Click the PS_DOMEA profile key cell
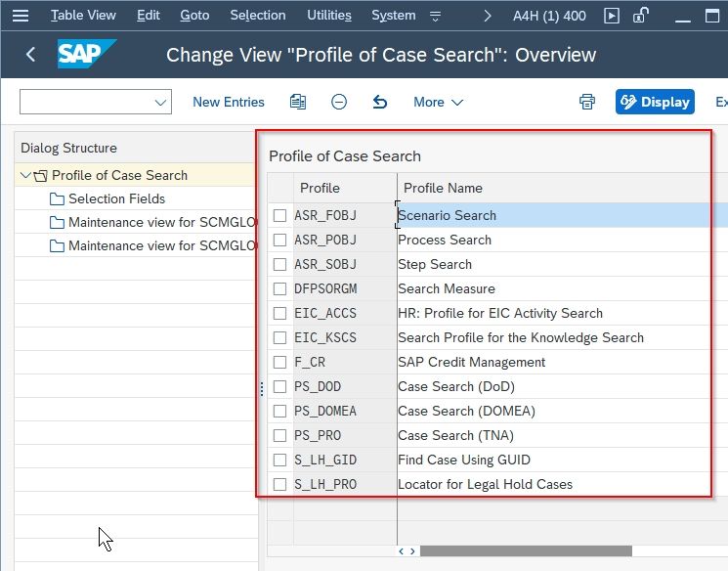This screenshot has height=571, width=728. pos(345,412)
